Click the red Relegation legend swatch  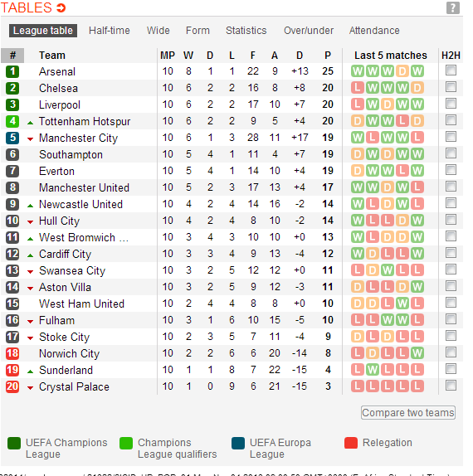(351, 443)
